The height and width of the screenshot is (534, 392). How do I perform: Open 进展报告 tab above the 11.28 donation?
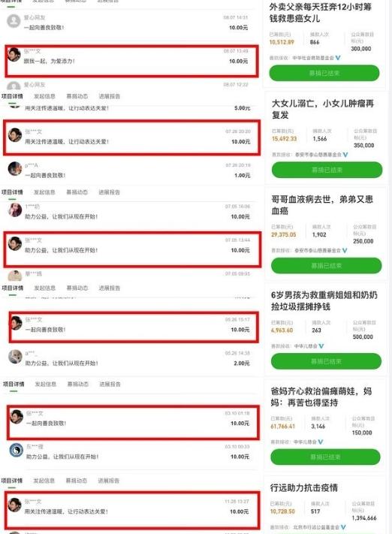point(109,481)
